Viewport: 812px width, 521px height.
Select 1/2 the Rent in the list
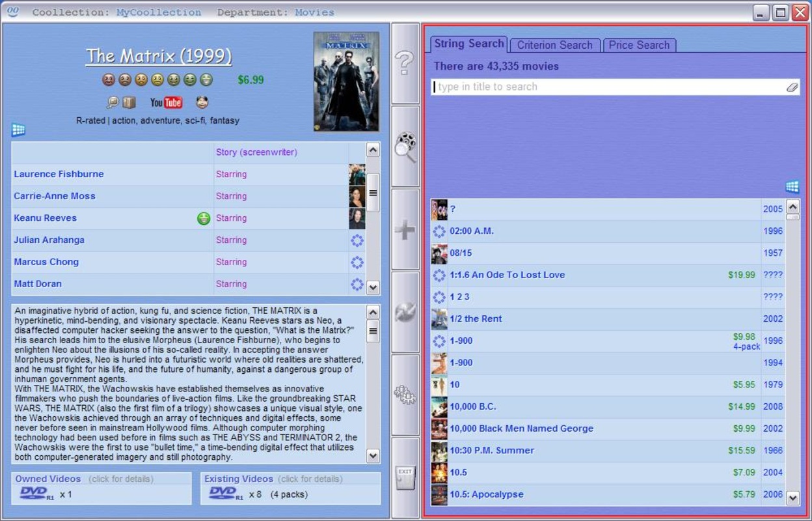pyautogui.click(x=476, y=318)
